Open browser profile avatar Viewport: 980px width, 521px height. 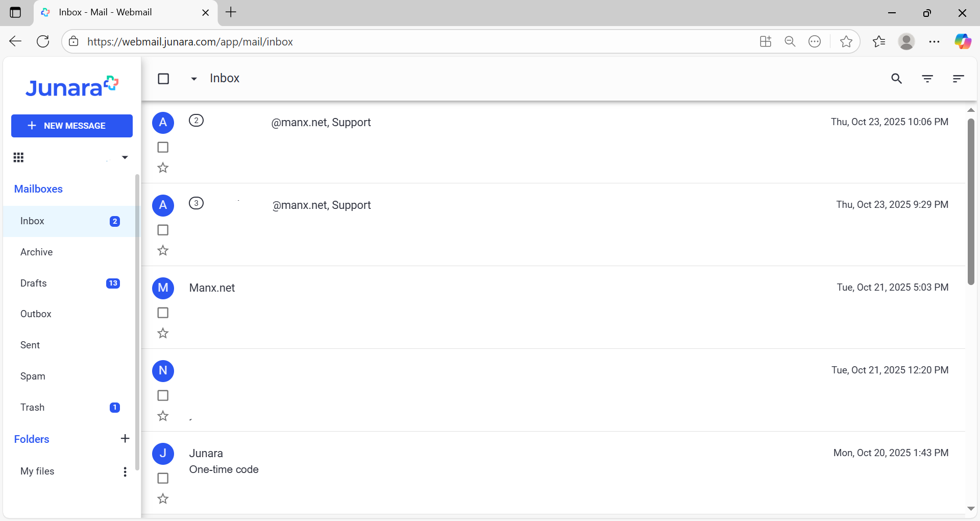click(x=906, y=41)
